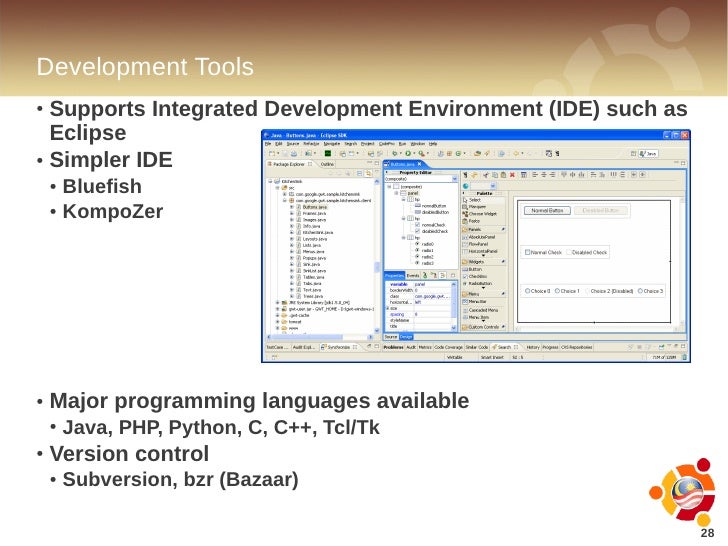Screen dimensions: 728x546
Task: Click the Run green play icon in Eclipse toolbar
Action: (408, 154)
